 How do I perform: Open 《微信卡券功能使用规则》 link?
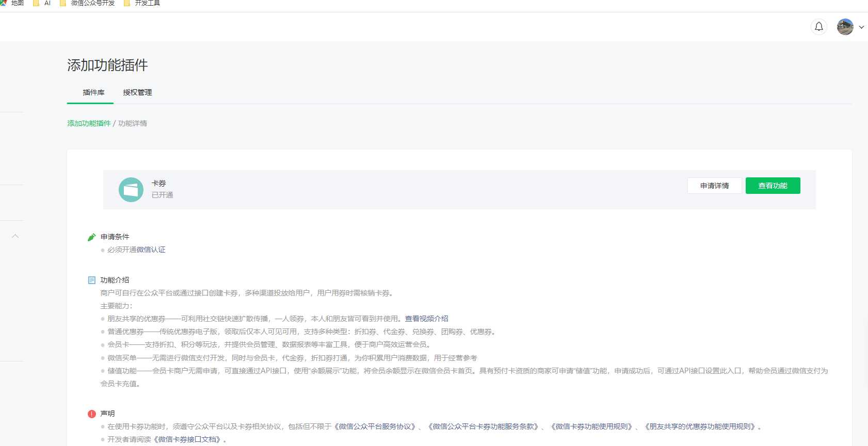[592, 426]
